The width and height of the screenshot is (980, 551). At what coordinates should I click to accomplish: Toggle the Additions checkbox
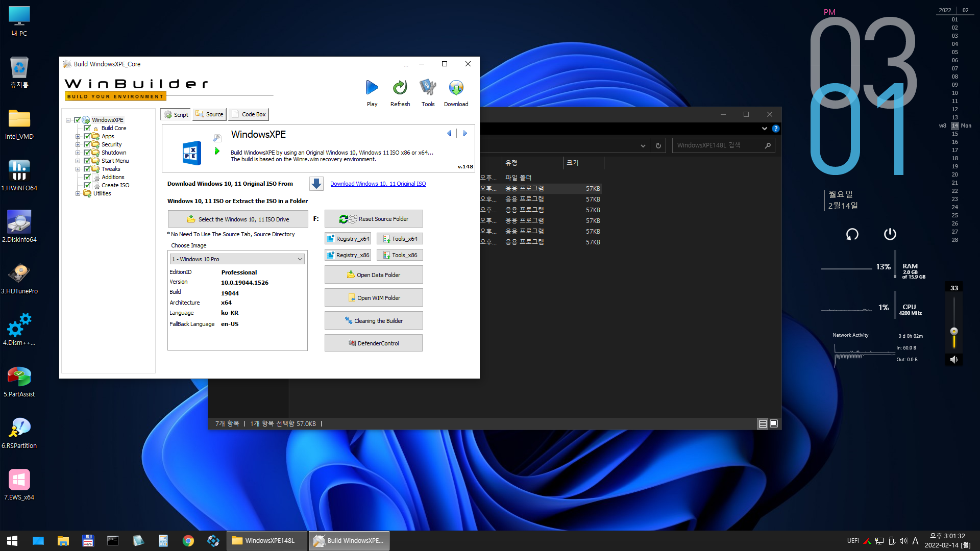tap(87, 177)
